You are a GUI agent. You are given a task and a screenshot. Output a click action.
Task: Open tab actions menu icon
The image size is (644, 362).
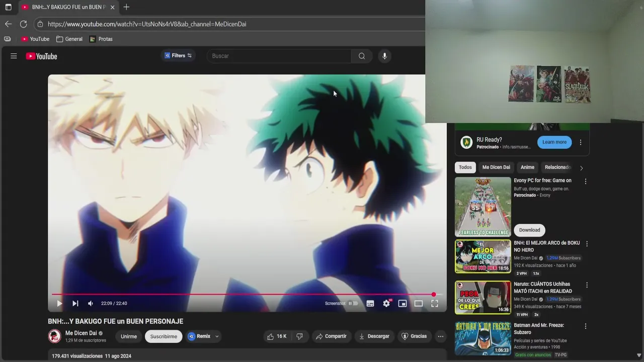8,7
